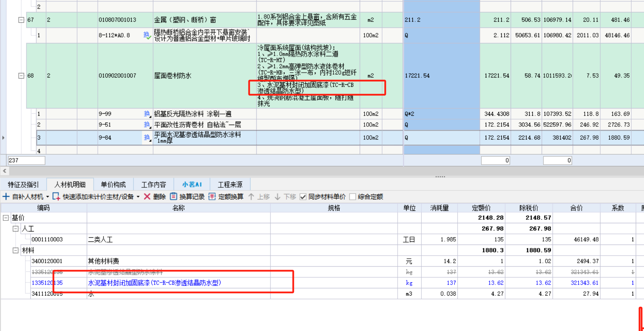This screenshot has width=644, height=331.
Task: Click 金属（塑钢、断桥）窗 item name
Action: (185, 20)
